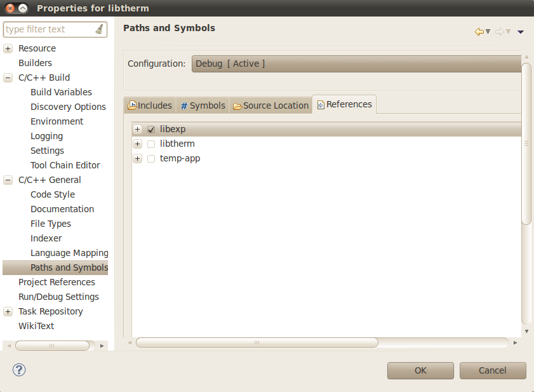The height and width of the screenshot is (392, 534).
Task: Click the filter icon in the filter field
Action: tap(101, 29)
